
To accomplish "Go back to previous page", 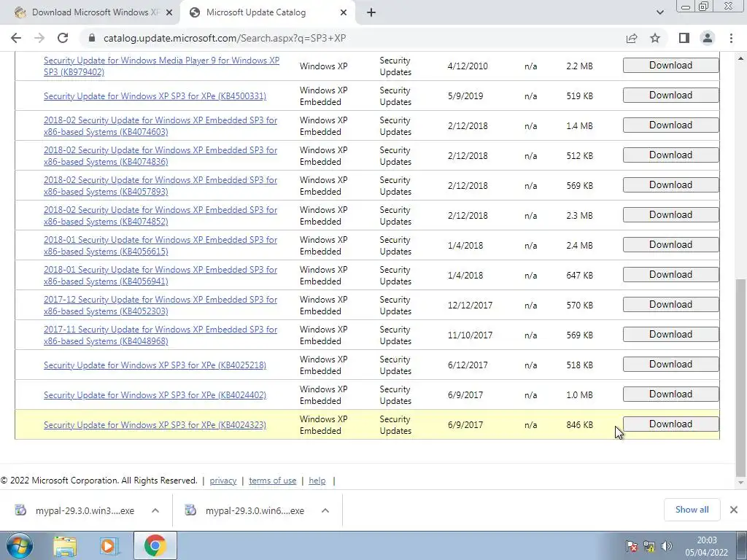I will point(16,38).
